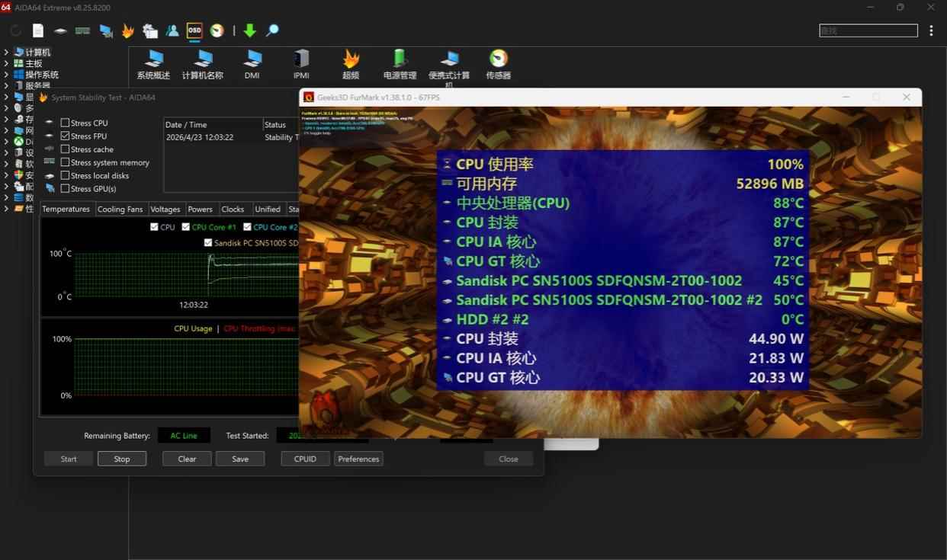Expand the tree node with Xbox icon
This screenshot has height=560, width=947.
tap(6, 142)
